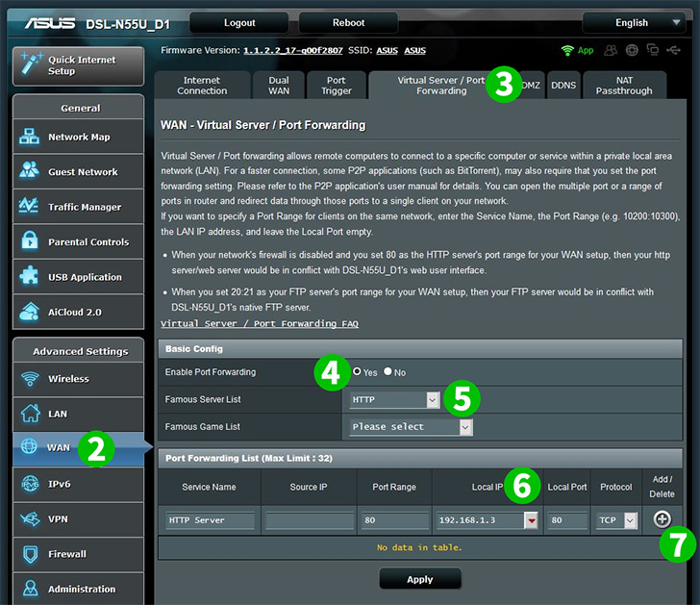Click the USB status icon
The image size is (700, 605).
tap(673, 50)
